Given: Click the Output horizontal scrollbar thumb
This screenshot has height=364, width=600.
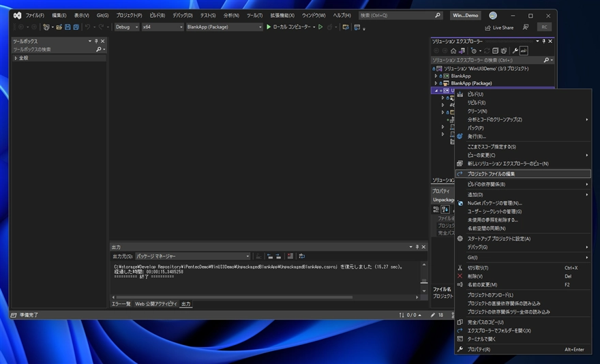Looking at the screenshot, I should 234,297.
